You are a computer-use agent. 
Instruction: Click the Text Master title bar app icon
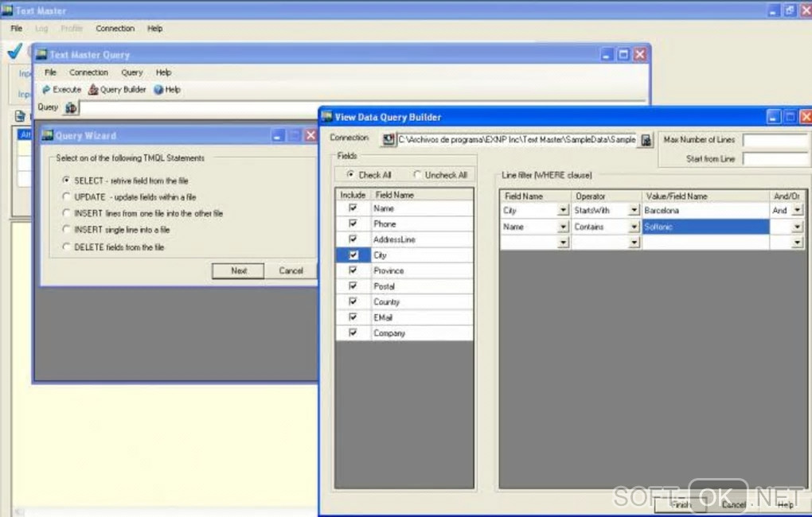tap(7, 10)
